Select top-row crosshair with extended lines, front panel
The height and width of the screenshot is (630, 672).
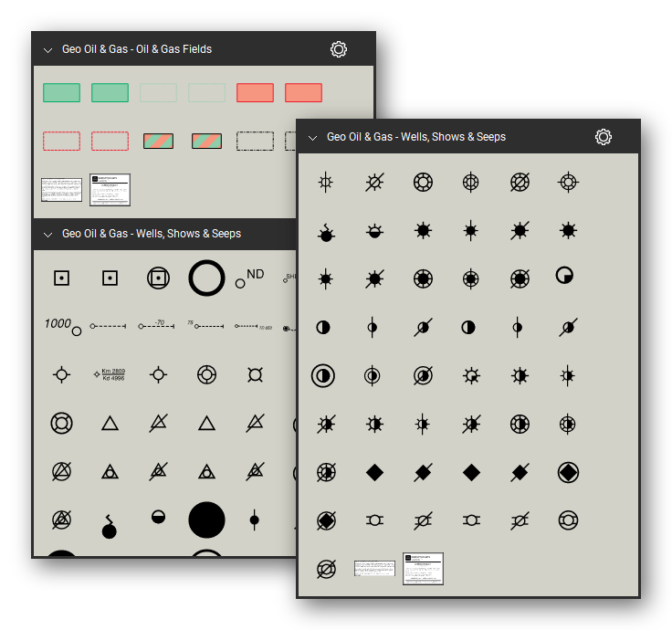tap(568, 182)
